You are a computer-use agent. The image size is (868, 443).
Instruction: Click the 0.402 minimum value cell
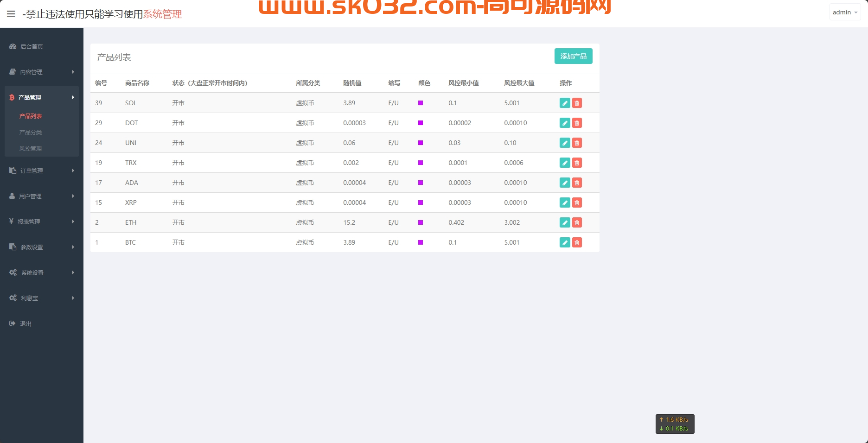[456, 222]
